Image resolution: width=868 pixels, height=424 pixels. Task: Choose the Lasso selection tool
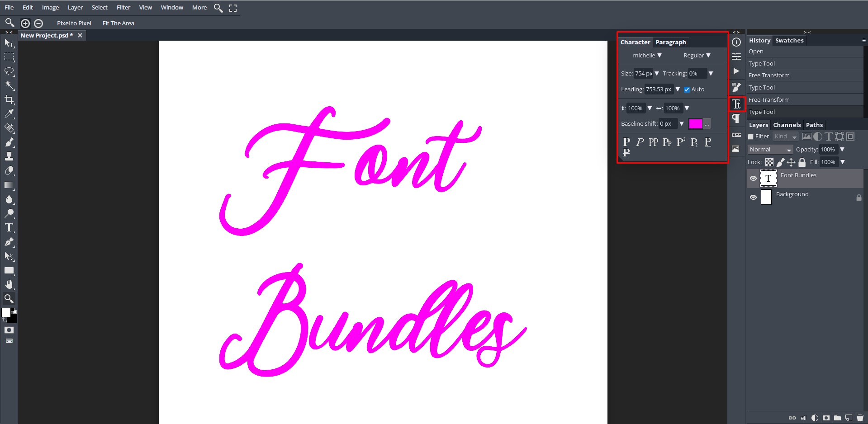pos(9,71)
